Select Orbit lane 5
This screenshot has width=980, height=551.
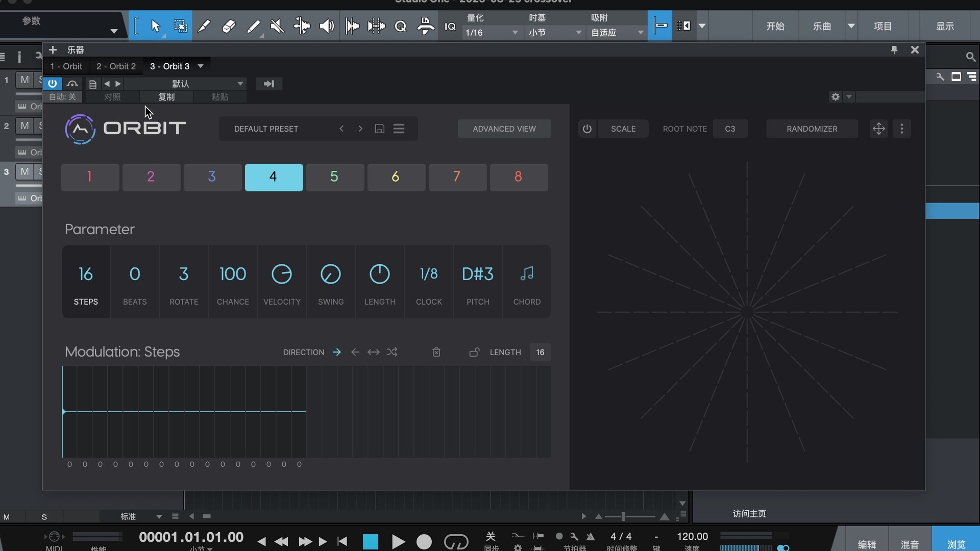(335, 177)
